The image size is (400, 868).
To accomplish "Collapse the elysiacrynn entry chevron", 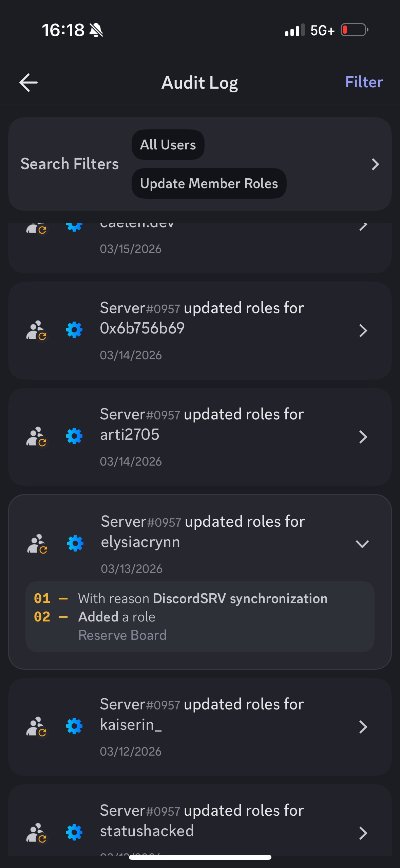I will click(x=362, y=544).
